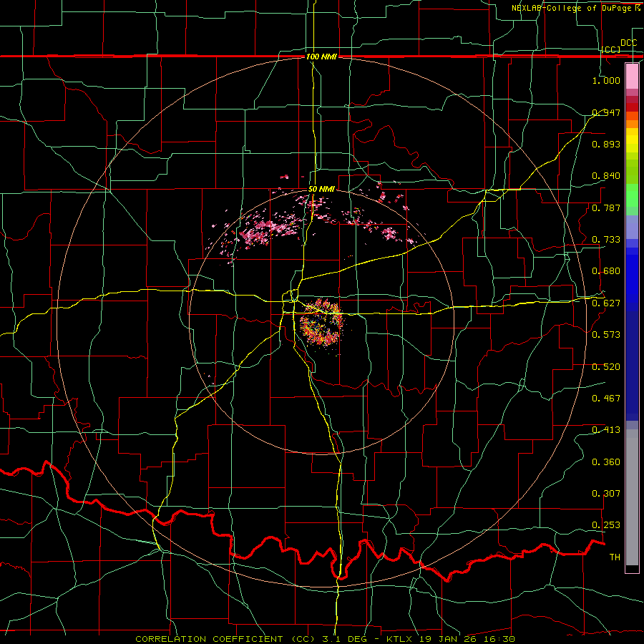The height and width of the screenshot is (644, 644).
Task: Click the [CC] product label
Action: click(x=611, y=49)
